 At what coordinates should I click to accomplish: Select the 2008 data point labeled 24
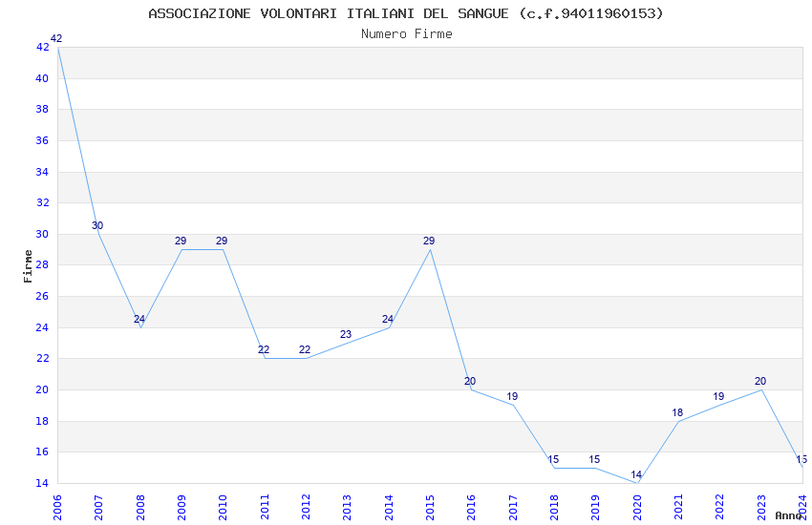tap(139, 319)
